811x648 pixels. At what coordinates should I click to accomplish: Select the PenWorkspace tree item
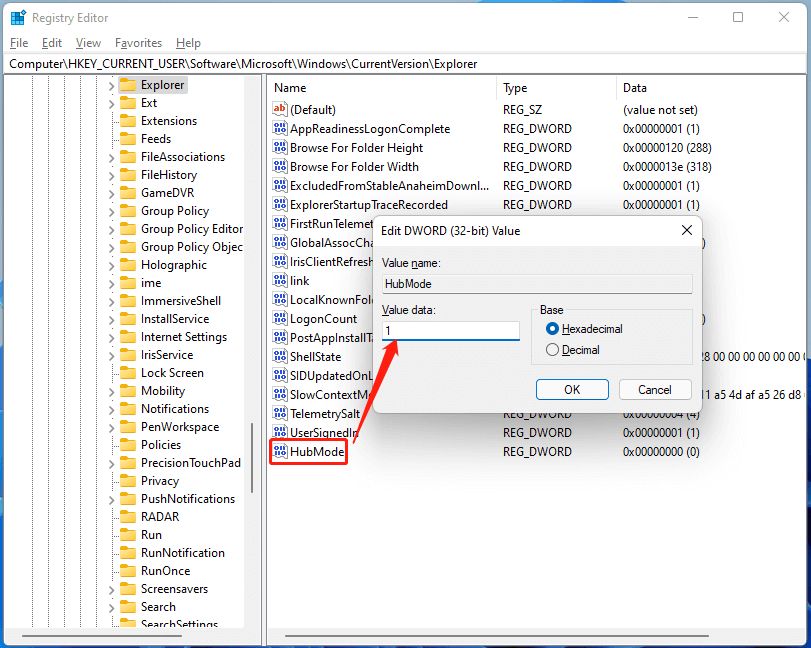click(x=180, y=427)
